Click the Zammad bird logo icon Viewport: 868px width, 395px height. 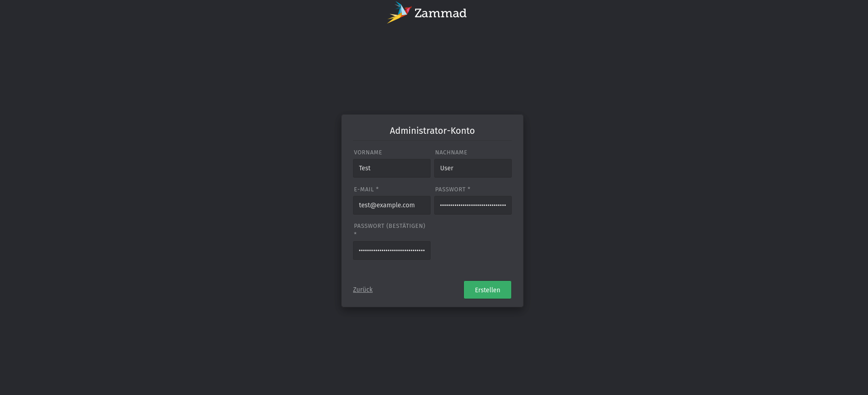coord(400,12)
